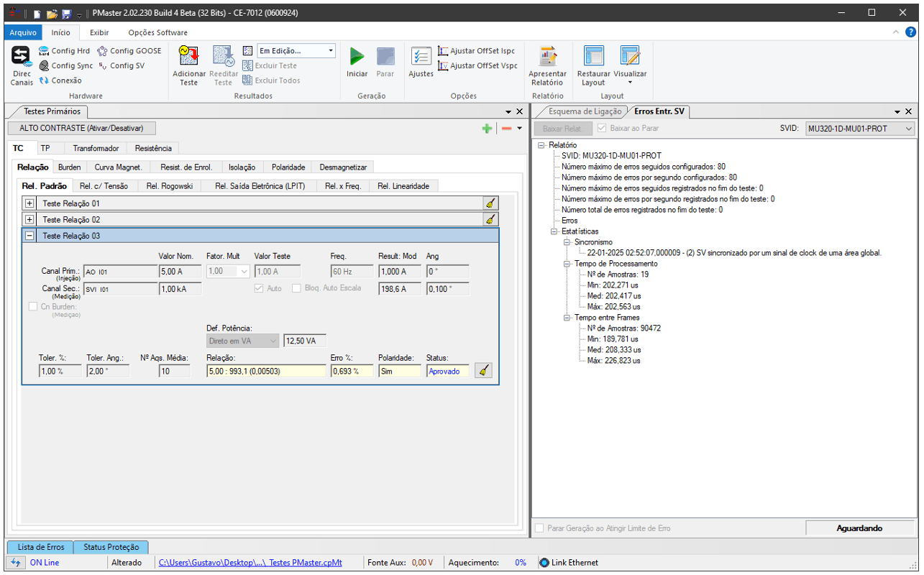Enable the Cn Burden checkbox

(32, 307)
